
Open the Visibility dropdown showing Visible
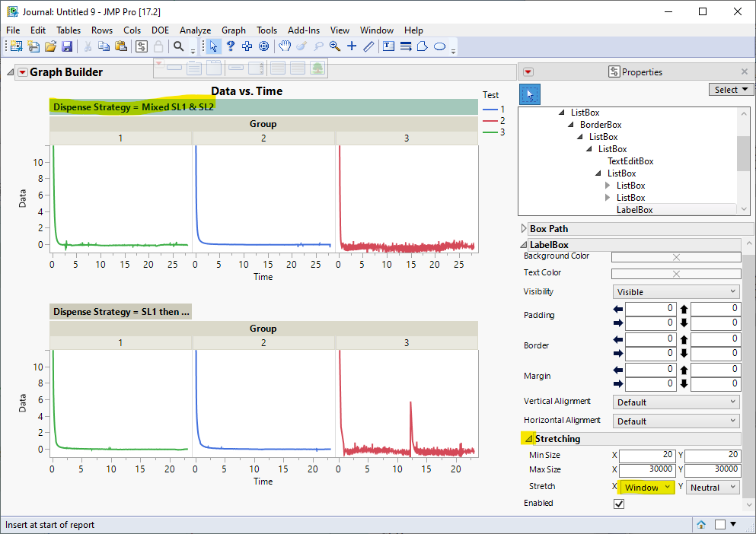pyautogui.click(x=675, y=291)
